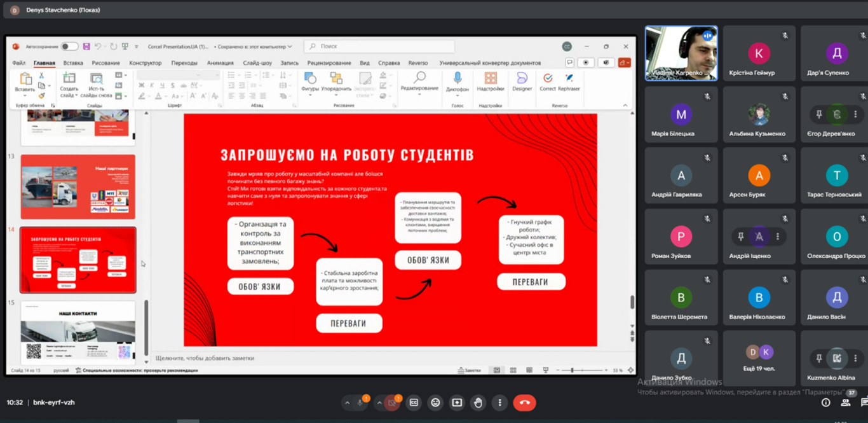
Task: Switch to Normal view icon in status bar
Action: (497, 370)
